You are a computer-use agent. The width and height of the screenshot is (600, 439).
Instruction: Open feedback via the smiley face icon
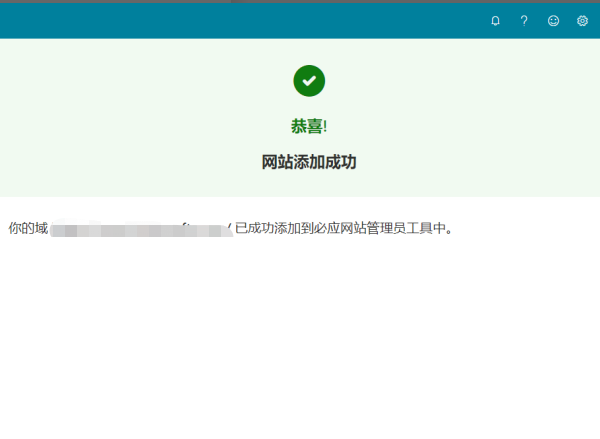(553, 21)
